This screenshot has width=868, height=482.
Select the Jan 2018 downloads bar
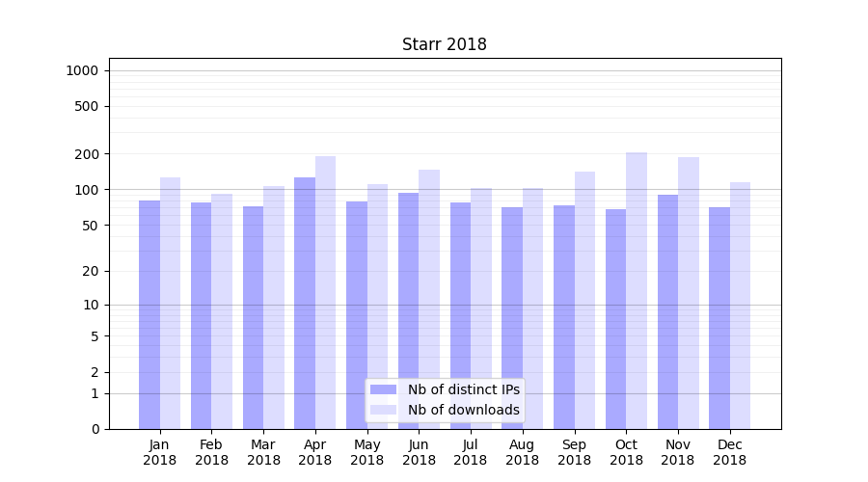click(170, 303)
